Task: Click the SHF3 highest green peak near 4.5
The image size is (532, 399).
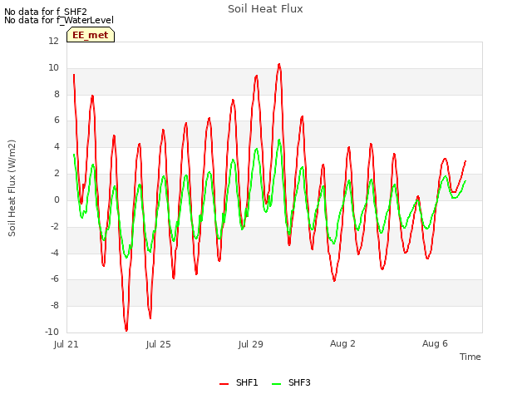Action: click(x=279, y=140)
